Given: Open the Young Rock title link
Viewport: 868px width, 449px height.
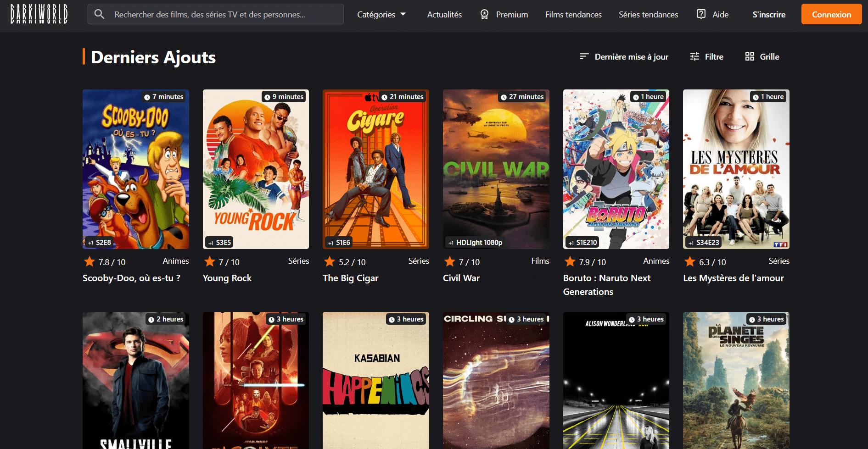Looking at the screenshot, I should 227,278.
